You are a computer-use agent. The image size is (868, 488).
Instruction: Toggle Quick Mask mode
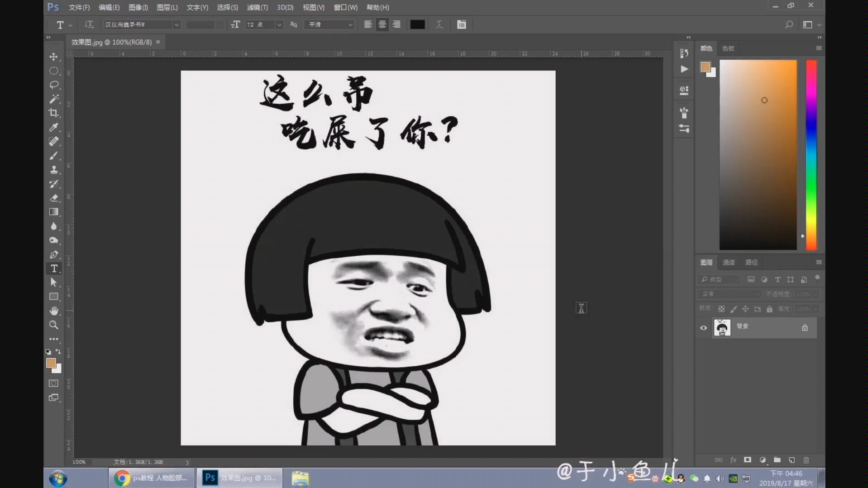[54, 383]
